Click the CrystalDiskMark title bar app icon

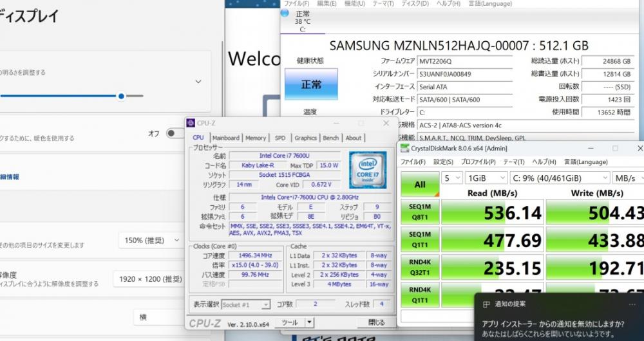click(x=404, y=148)
